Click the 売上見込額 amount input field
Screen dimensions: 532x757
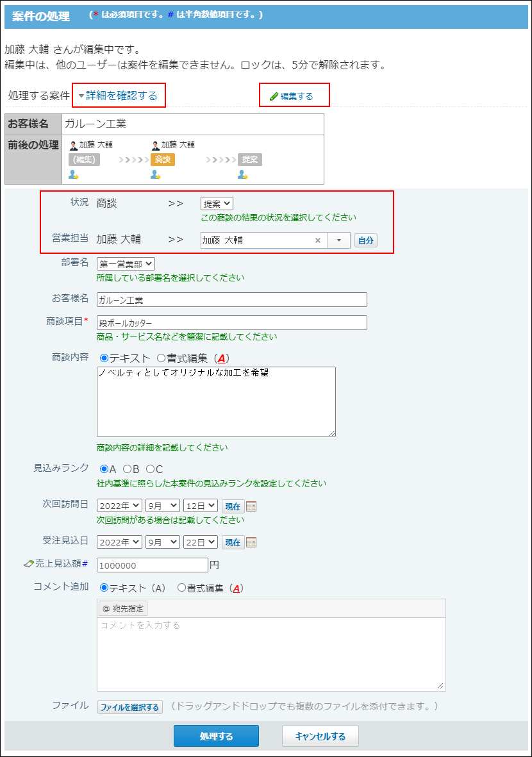tap(152, 565)
